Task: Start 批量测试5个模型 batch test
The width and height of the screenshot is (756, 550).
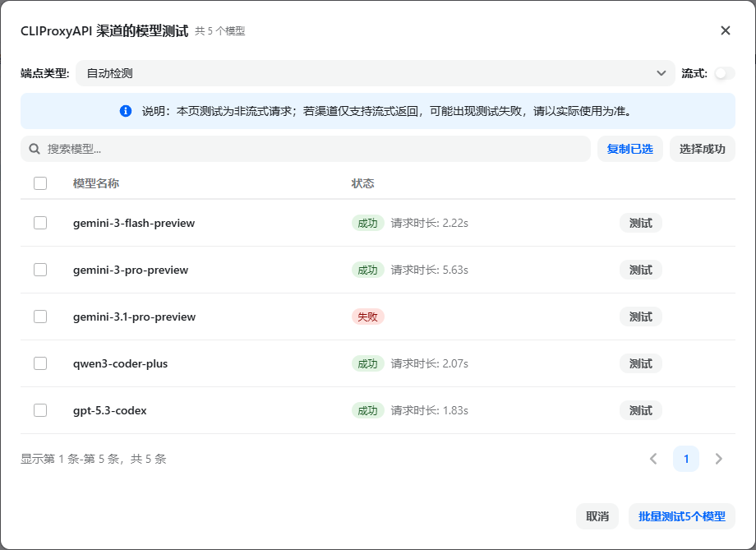Action: click(681, 516)
